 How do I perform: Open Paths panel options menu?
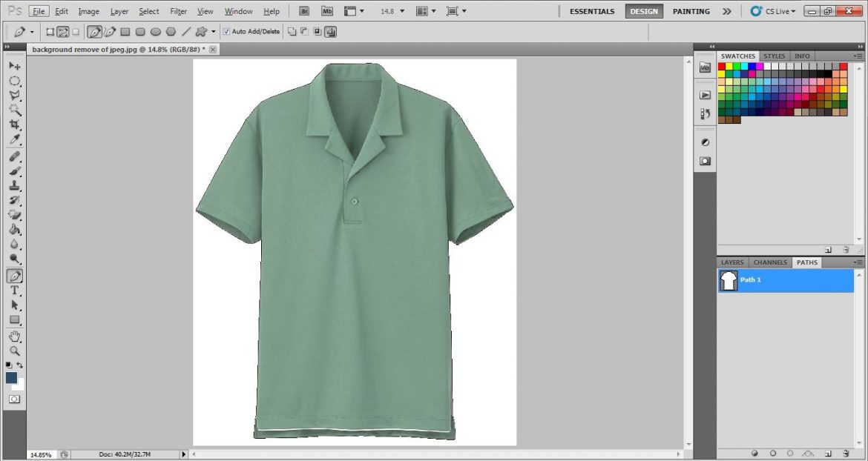pos(858,262)
